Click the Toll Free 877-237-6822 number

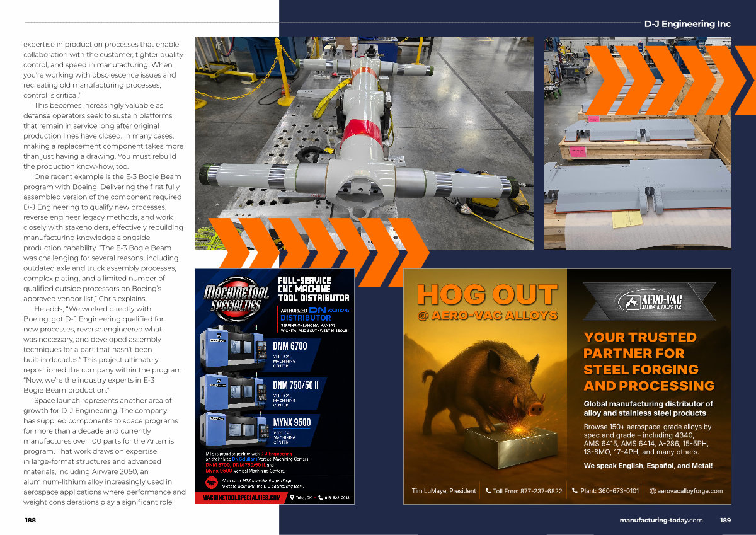[527, 491]
